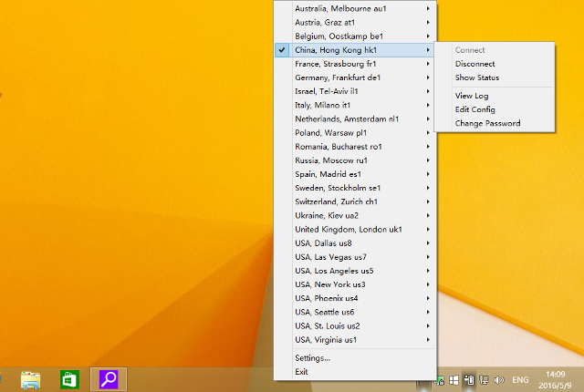
Task: Click the OpenVPN tray icon with padlock
Action: pyautogui.click(x=440, y=380)
